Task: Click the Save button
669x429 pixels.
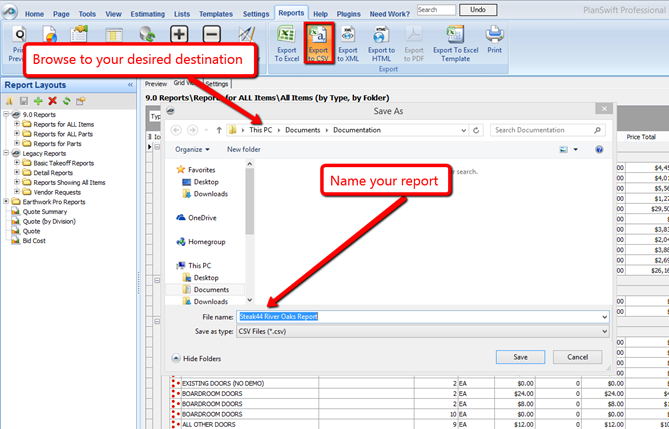Action: (x=520, y=357)
